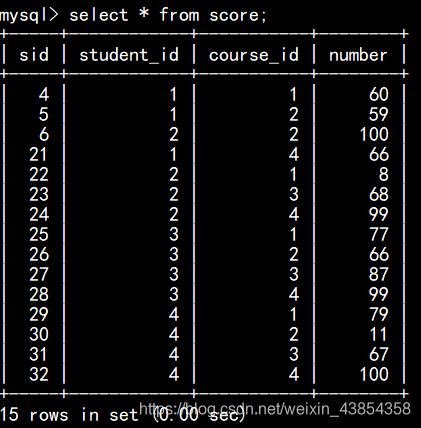
Task: Click course_id value in sid 23 row
Action: point(294,194)
